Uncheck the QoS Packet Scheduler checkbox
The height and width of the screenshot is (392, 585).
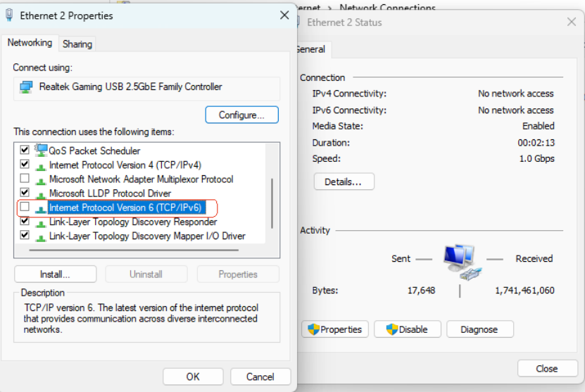(x=25, y=150)
